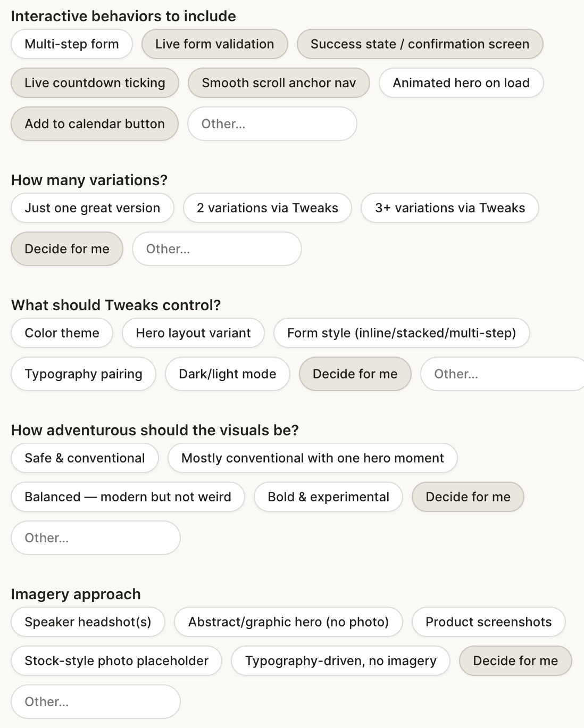Deselect Success state / confirmation screen chip
The image size is (584, 728).
click(x=420, y=44)
